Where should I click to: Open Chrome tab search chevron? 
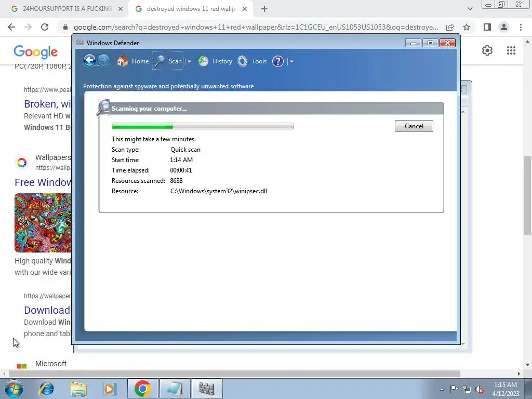click(470, 9)
